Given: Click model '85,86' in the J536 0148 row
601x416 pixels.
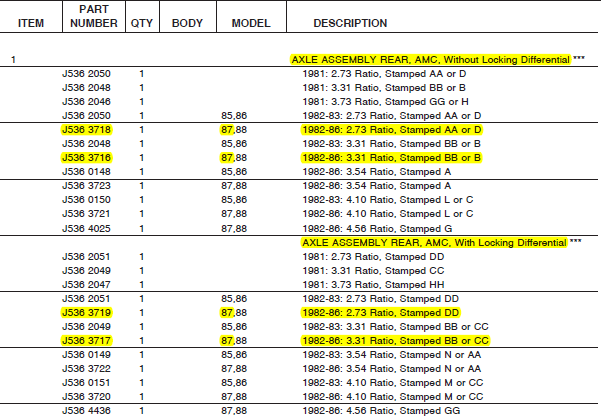Looking at the screenshot, I should click(x=234, y=172).
